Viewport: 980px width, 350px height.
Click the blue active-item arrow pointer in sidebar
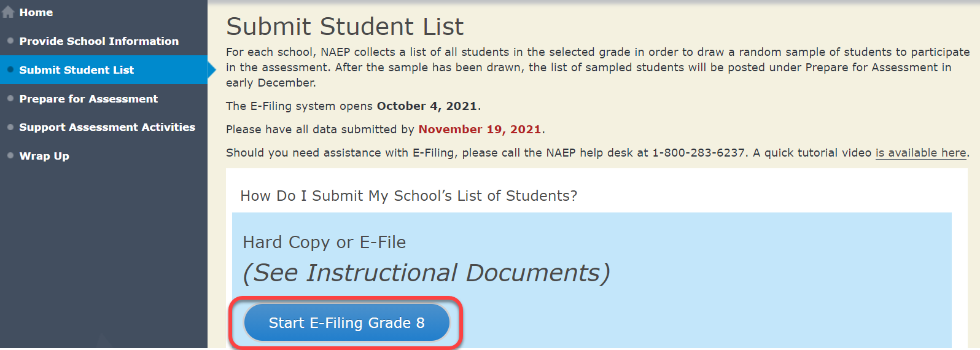(x=212, y=70)
